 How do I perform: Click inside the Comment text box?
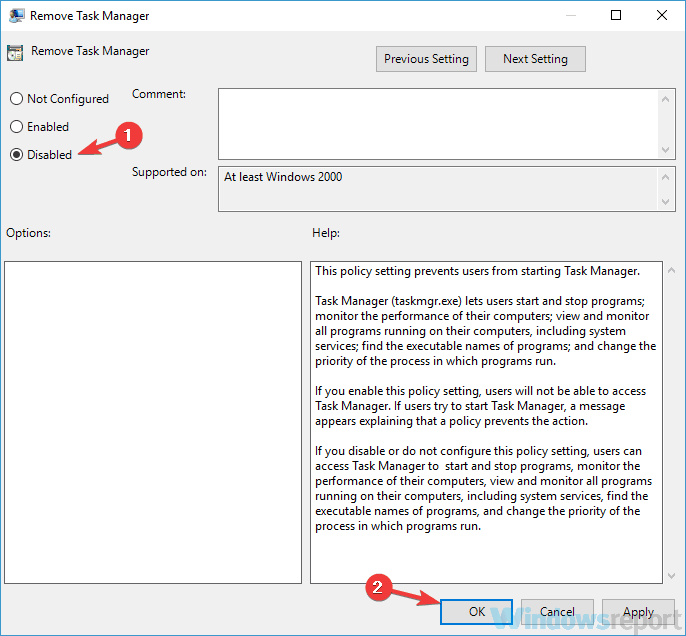[x=438, y=124]
